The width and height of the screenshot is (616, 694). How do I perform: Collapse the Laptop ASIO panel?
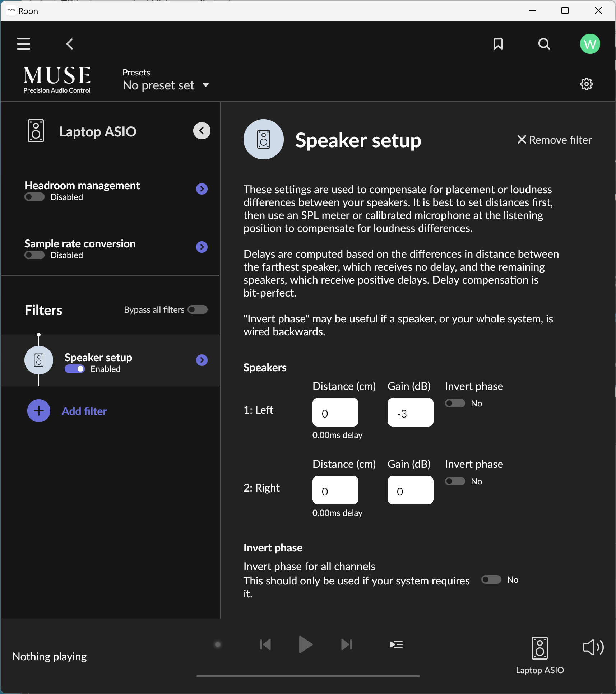202,131
